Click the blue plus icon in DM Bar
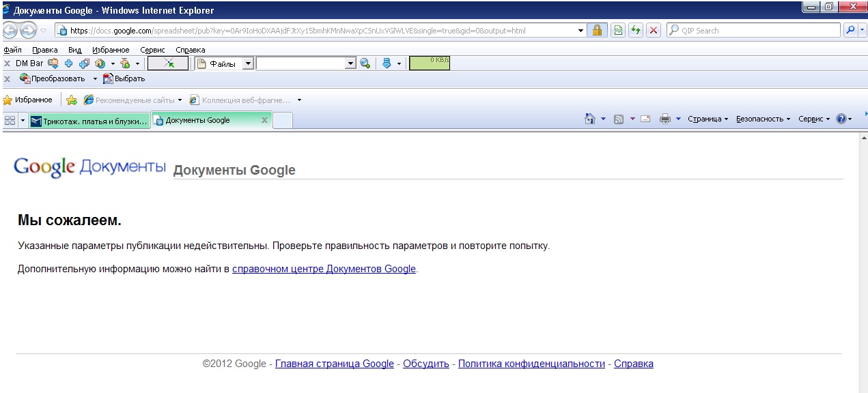The height and width of the screenshot is (393, 868). [x=68, y=63]
